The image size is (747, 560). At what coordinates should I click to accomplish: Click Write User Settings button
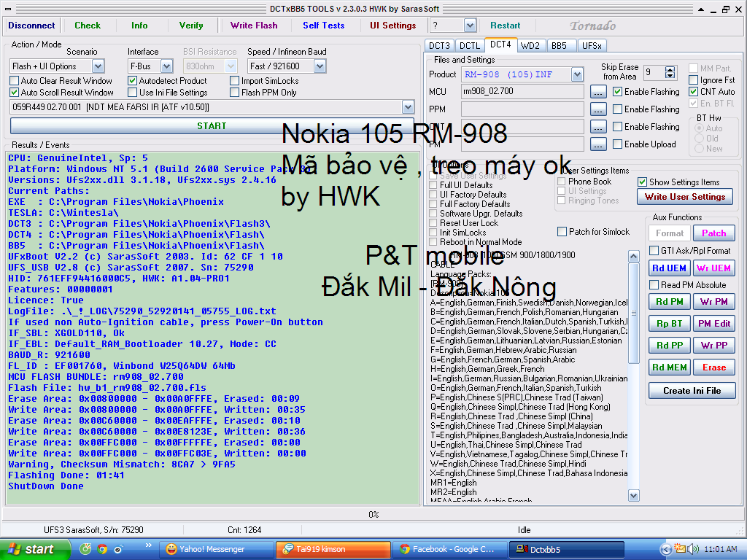(684, 197)
